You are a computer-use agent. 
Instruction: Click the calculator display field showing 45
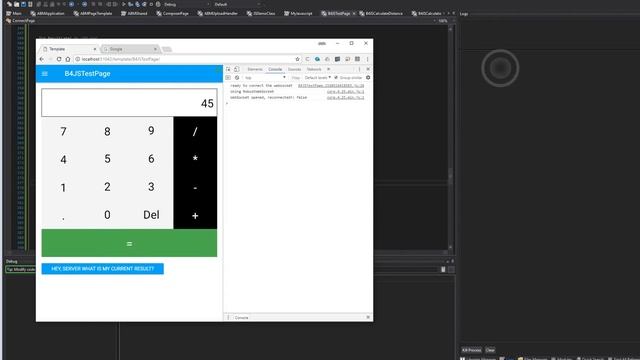pos(129,103)
